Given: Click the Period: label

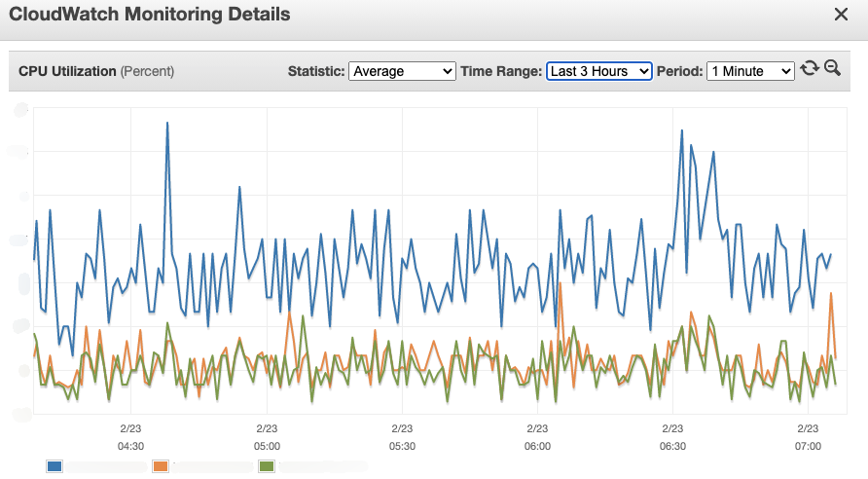Looking at the screenshot, I should pyautogui.click(x=680, y=71).
